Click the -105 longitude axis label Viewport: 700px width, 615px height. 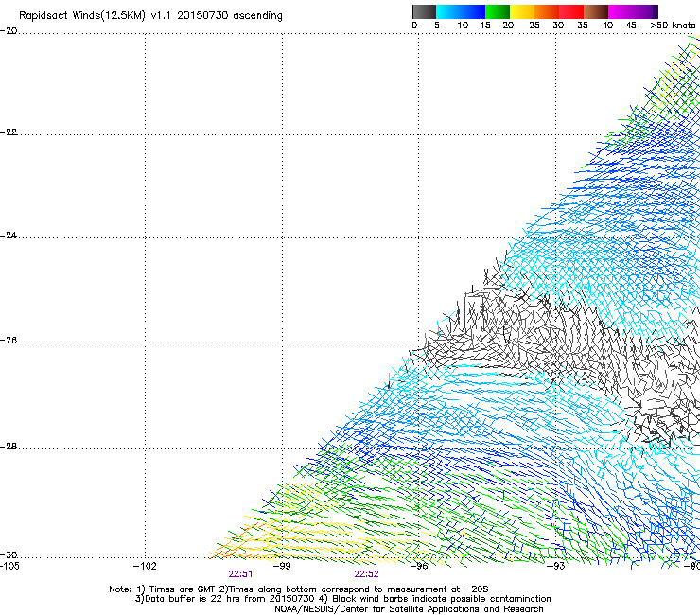click(x=9, y=566)
